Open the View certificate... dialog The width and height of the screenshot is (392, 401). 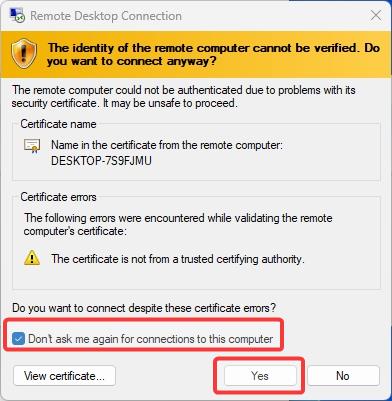pos(64,376)
